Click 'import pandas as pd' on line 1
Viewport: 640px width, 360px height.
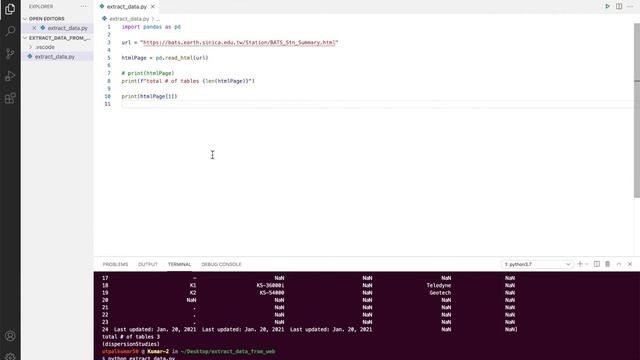(151, 27)
